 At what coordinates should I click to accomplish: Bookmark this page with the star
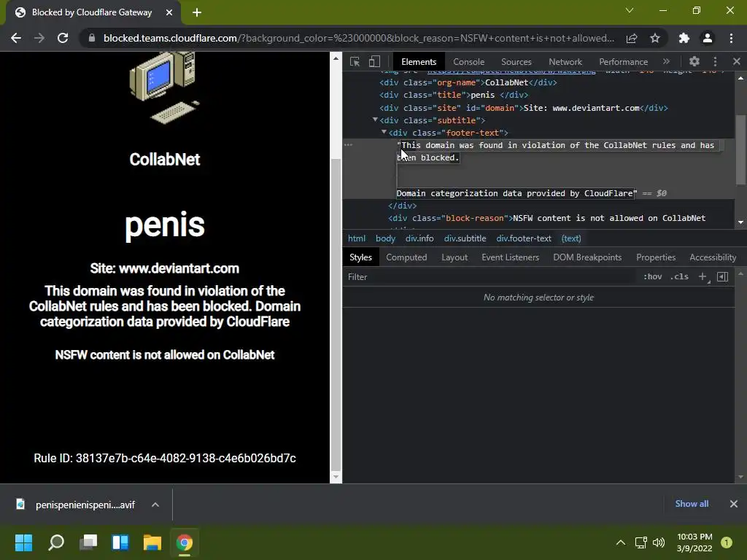655,38
